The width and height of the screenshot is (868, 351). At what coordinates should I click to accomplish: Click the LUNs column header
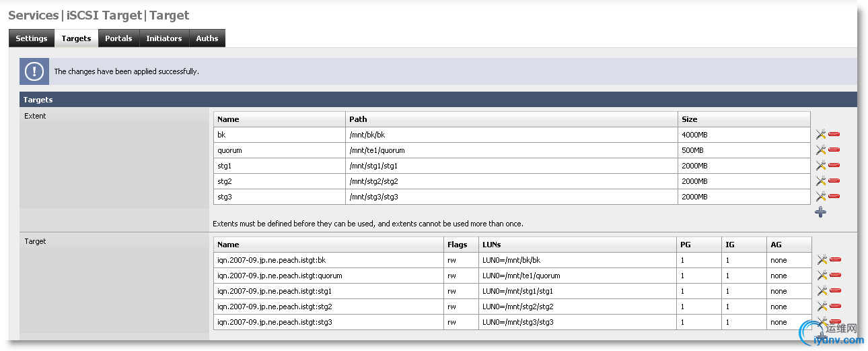pos(578,245)
